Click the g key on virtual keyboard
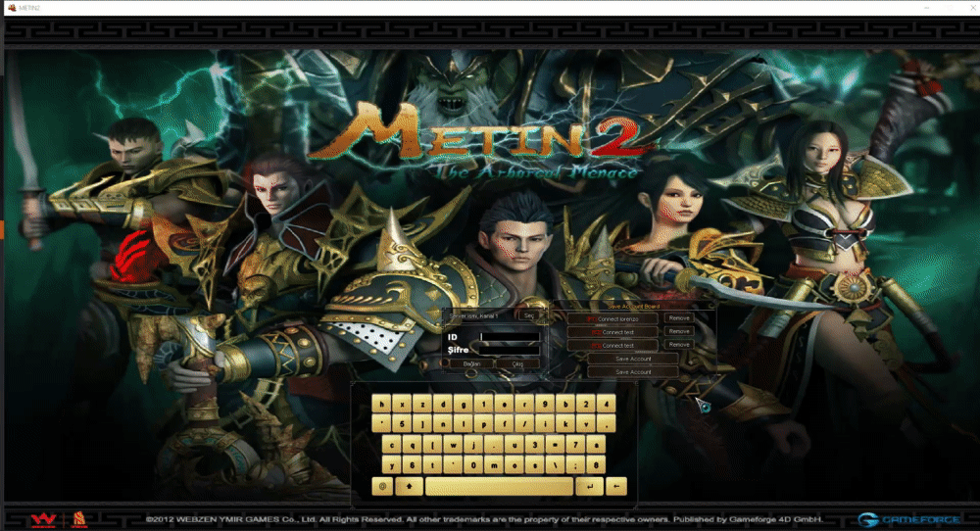 [464, 404]
